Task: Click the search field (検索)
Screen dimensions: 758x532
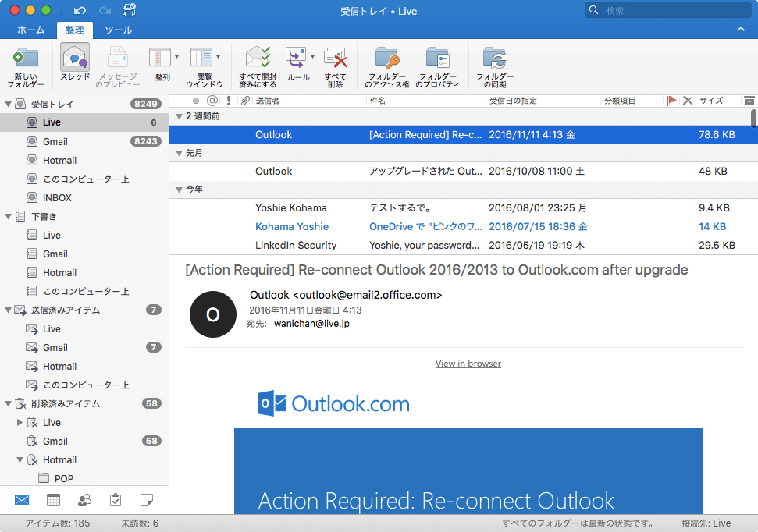Action: (x=670, y=10)
